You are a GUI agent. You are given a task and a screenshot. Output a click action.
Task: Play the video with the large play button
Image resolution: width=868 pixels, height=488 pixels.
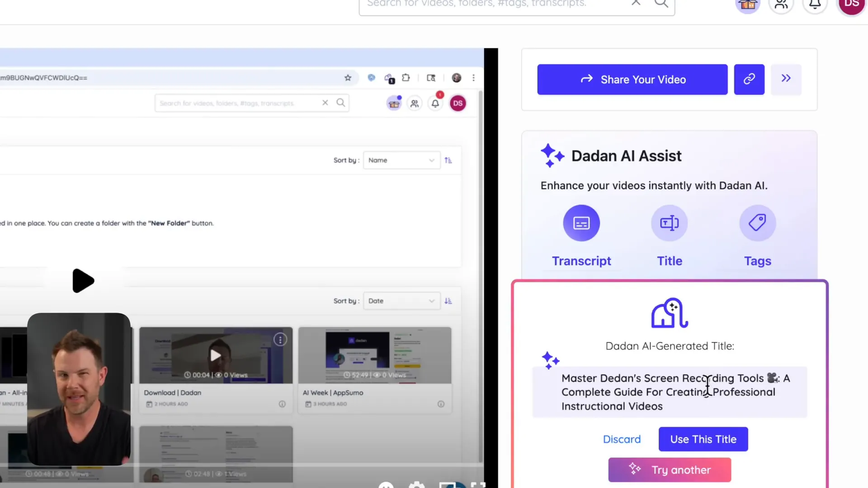click(x=83, y=281)
